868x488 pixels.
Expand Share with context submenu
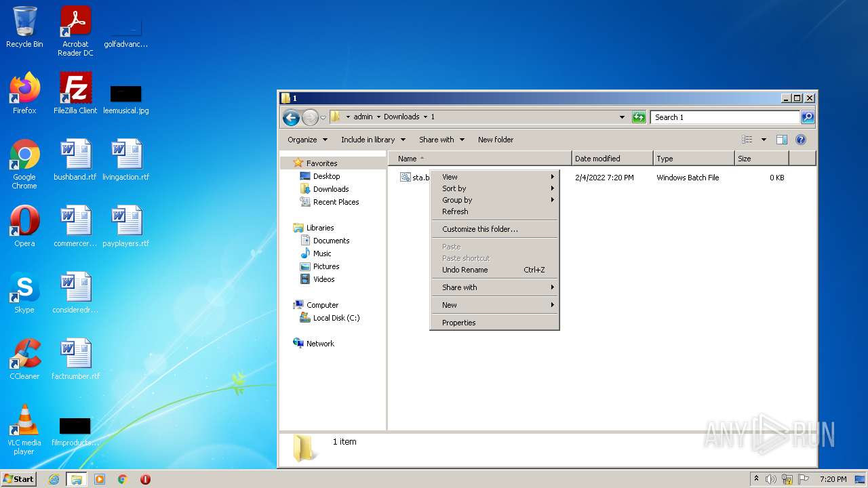(x=494, y=287)
